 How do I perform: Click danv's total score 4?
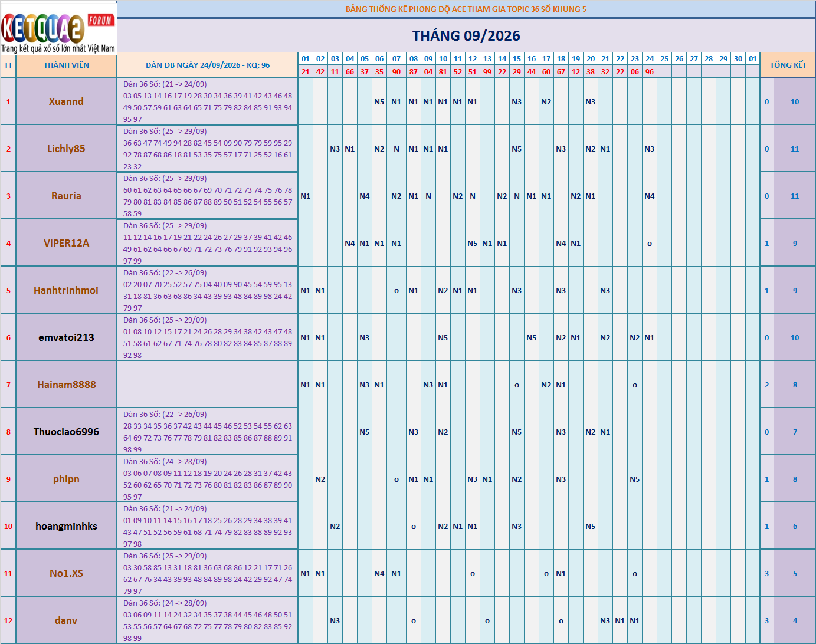point(795,620)
